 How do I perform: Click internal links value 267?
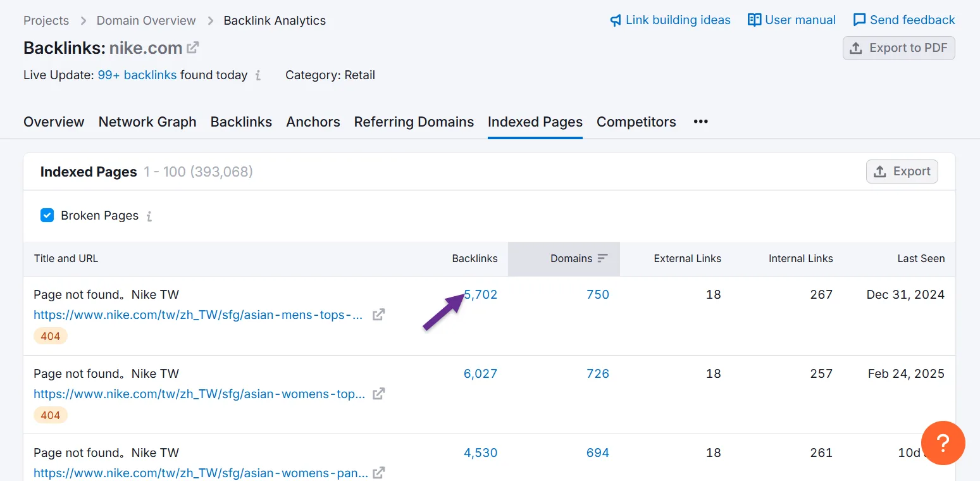tap(821, 294)
